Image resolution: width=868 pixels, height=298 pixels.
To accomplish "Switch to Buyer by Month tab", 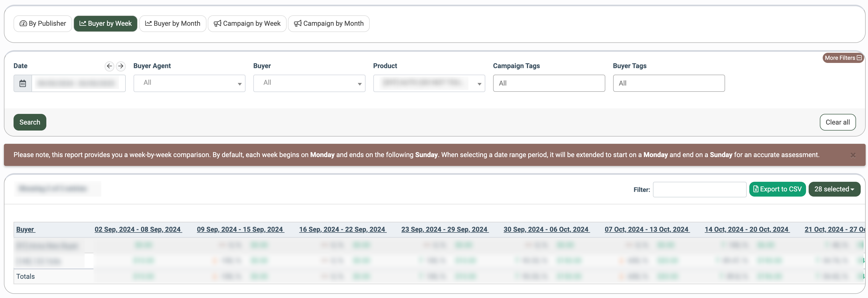I will coord(173,24).
